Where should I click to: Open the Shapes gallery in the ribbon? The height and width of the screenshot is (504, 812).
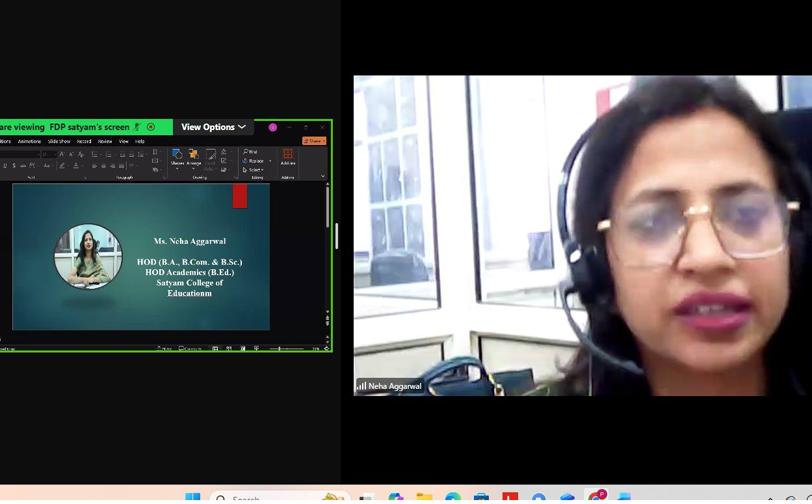[177, 157]
